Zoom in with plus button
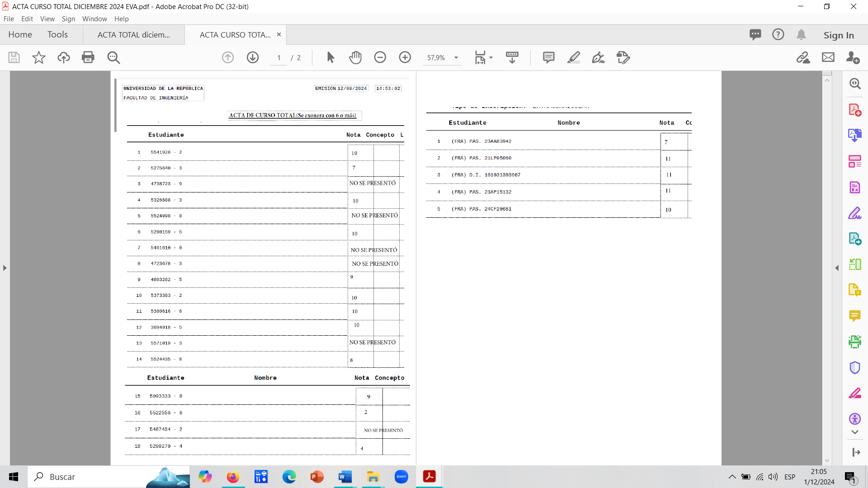Viewport: 868px width, 488px height. pos(405,57)
